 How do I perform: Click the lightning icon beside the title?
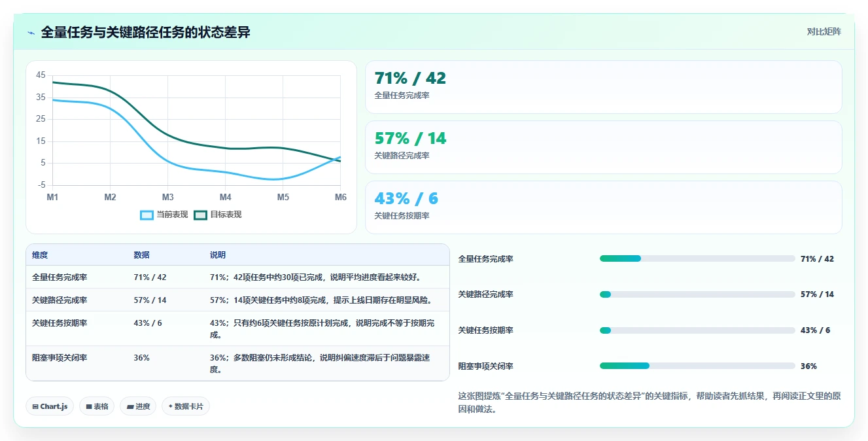(31, 33)
